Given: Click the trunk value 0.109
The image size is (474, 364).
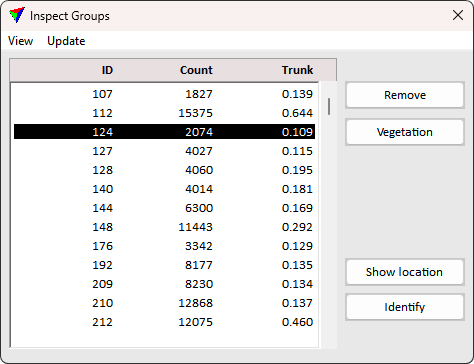Looking at the screenshot, I should (297, 132).
